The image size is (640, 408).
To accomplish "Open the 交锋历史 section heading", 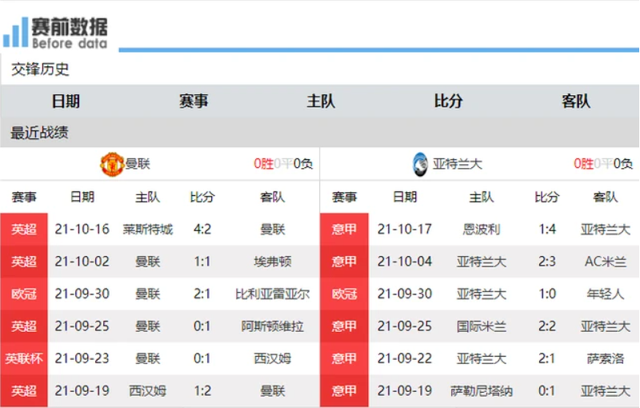I will pos(40,69).
